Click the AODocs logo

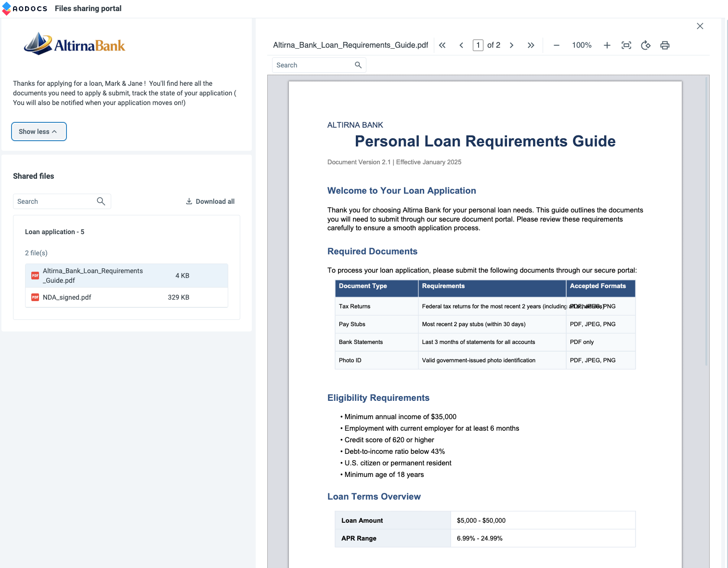[25, 9]
